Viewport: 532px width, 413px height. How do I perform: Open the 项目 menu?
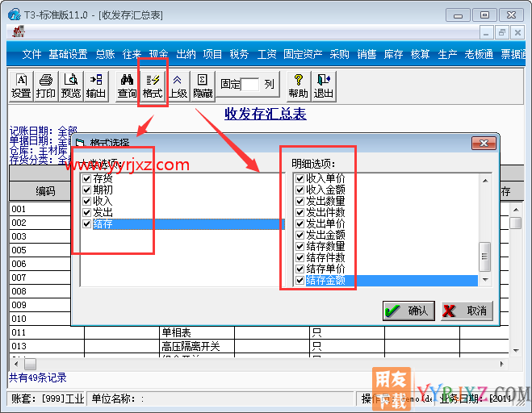click(212, 54)
